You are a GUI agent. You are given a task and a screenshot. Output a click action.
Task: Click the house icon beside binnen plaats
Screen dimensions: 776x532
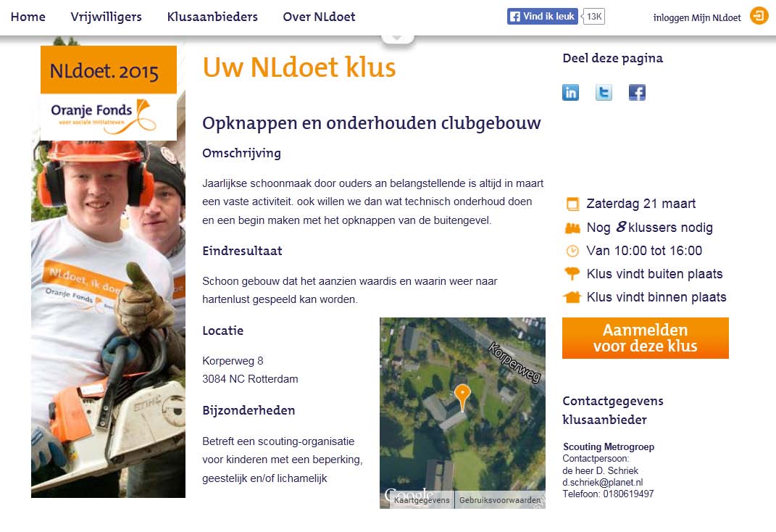click(x=572, y=297)
